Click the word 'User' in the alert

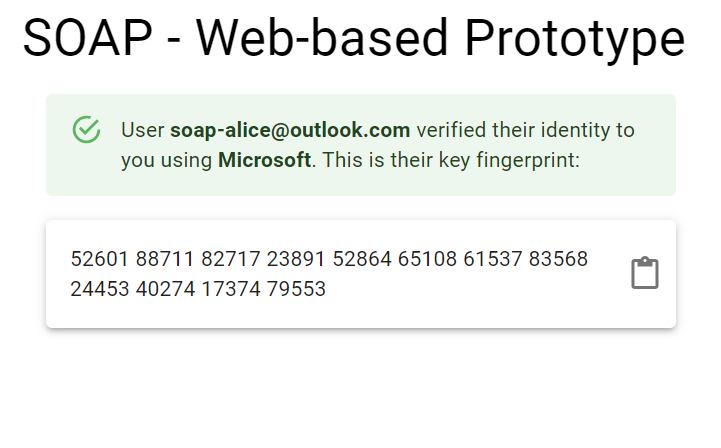point(143,130)
